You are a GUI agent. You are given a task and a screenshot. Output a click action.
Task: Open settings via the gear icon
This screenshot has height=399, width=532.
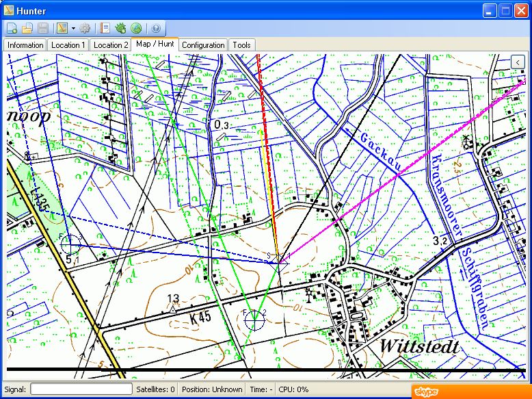[x=85, y=29]
